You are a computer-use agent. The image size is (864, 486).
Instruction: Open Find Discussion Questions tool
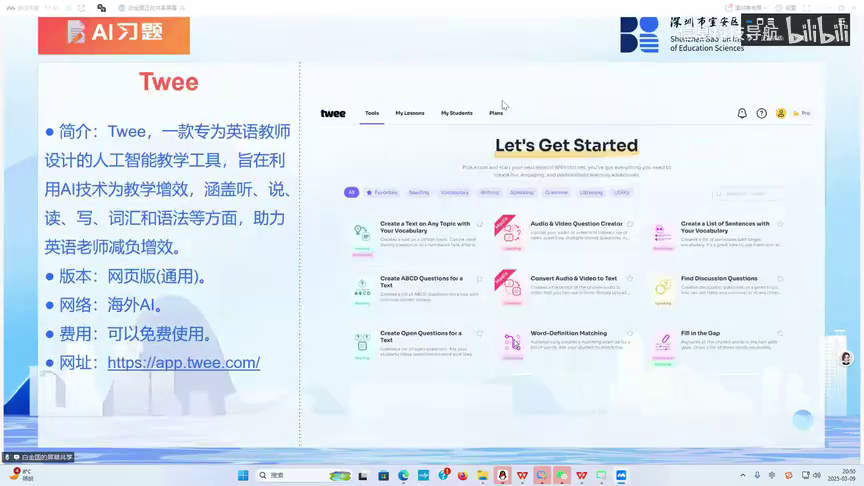719,278
